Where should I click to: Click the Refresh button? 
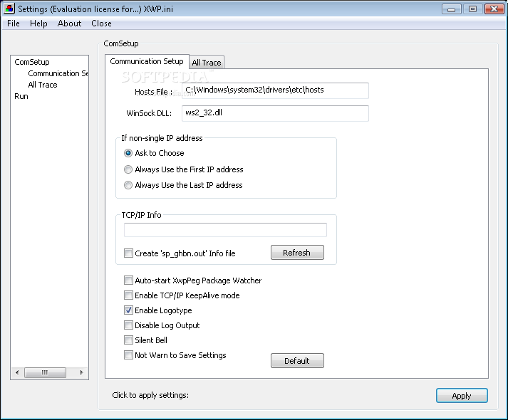tap(297, 253)
